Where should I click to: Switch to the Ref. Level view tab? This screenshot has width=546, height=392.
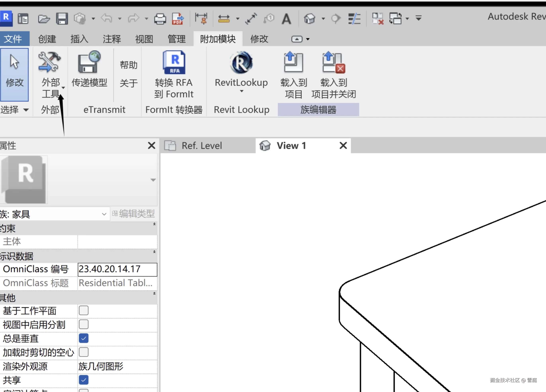[x=201, y=146]
